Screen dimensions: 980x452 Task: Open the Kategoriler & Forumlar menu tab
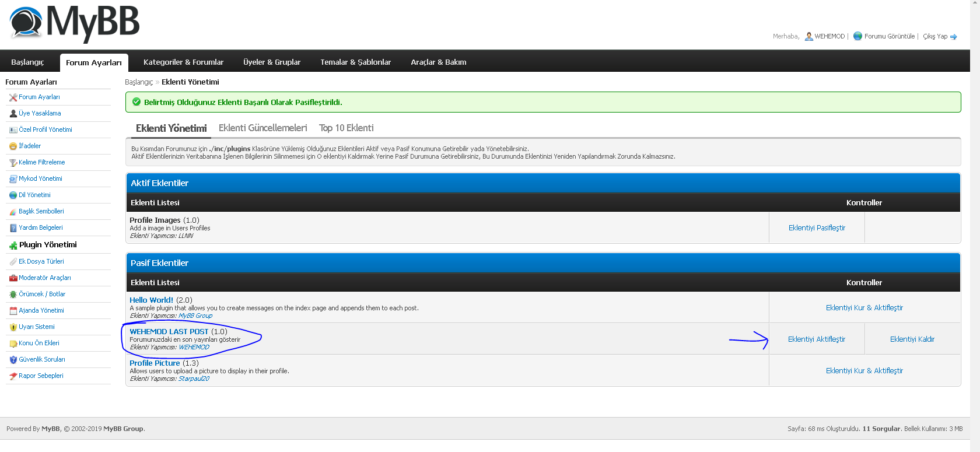pyautogui.click(x=184, y=62)
